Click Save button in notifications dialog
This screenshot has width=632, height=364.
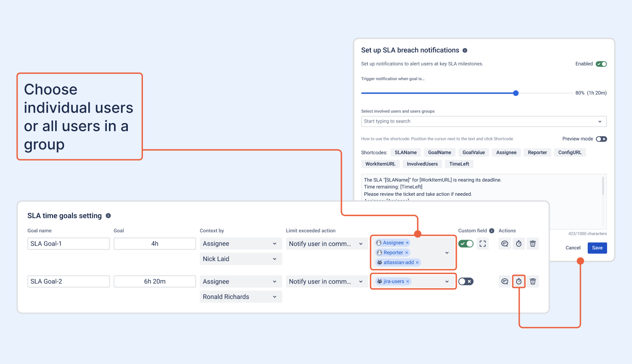click(x=597, y=248)
